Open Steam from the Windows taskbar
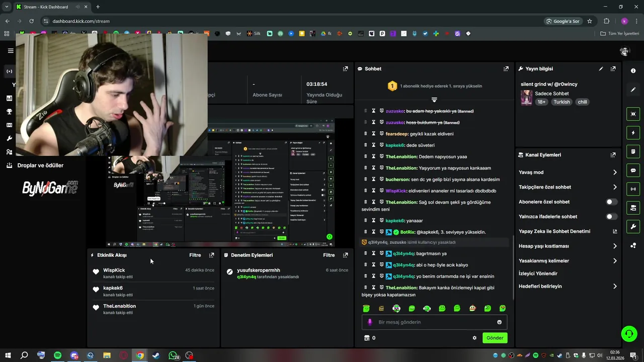Screen dimensions: 644x362 [x=156, y=355]
